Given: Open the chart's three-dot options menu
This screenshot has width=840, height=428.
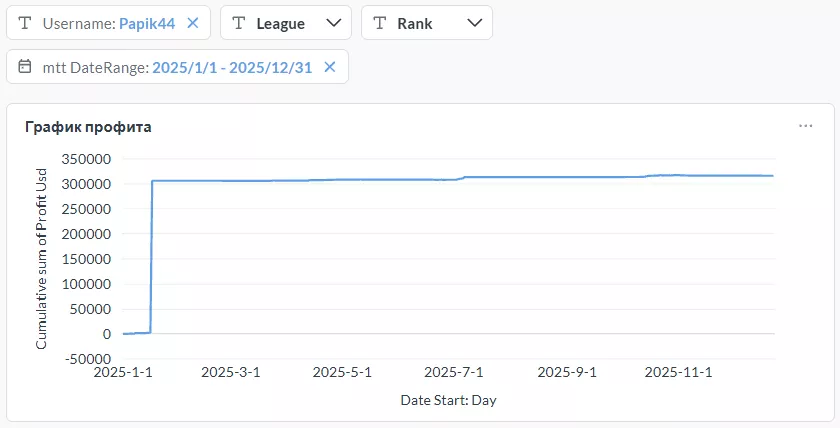Looking at the screenshot, I should coord(806,127).
